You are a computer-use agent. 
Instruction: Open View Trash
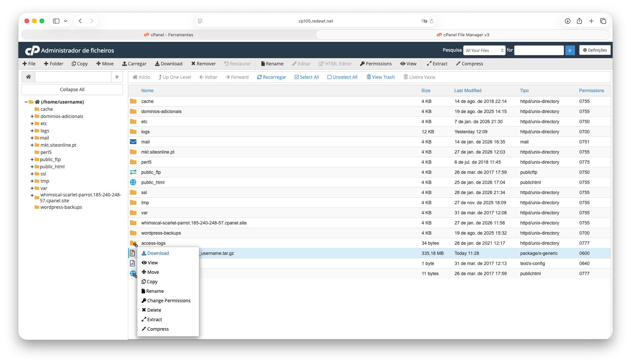coord(380,77)
